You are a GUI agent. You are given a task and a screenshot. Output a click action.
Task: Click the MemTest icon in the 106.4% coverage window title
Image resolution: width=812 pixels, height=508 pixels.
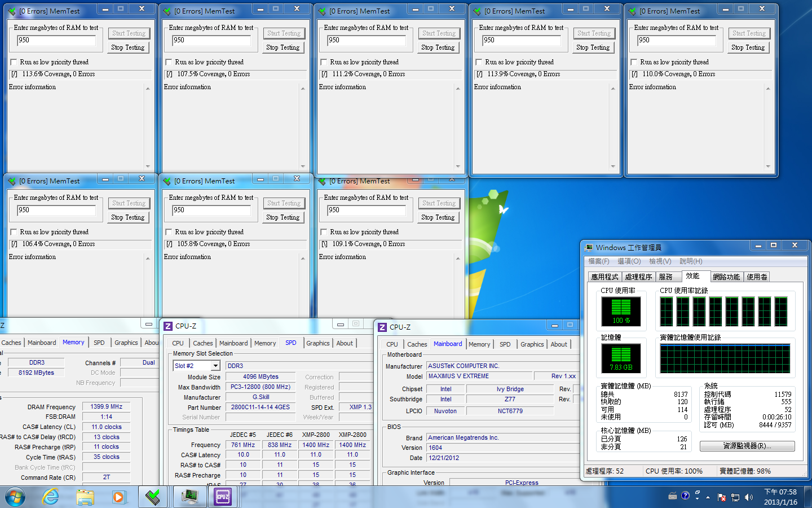(11, 181)
